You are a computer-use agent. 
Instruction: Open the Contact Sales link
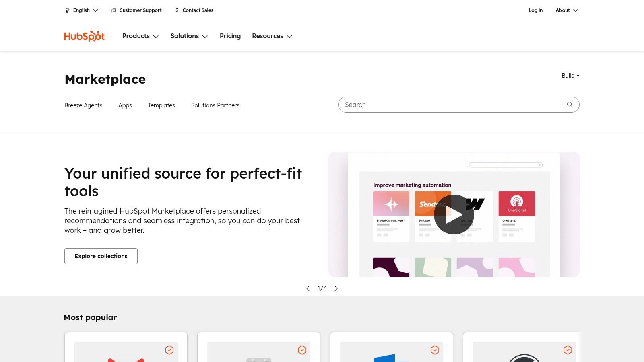[x=198, y=10]
